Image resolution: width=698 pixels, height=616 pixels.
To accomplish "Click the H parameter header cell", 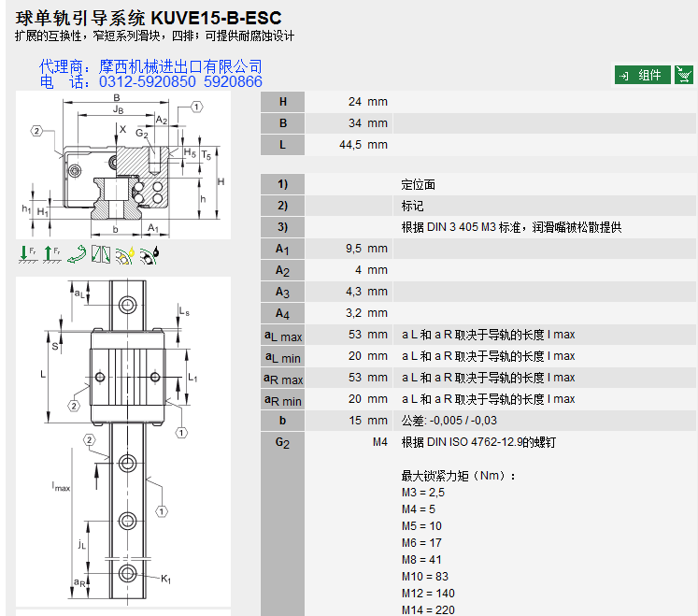I will click(283, 102).
